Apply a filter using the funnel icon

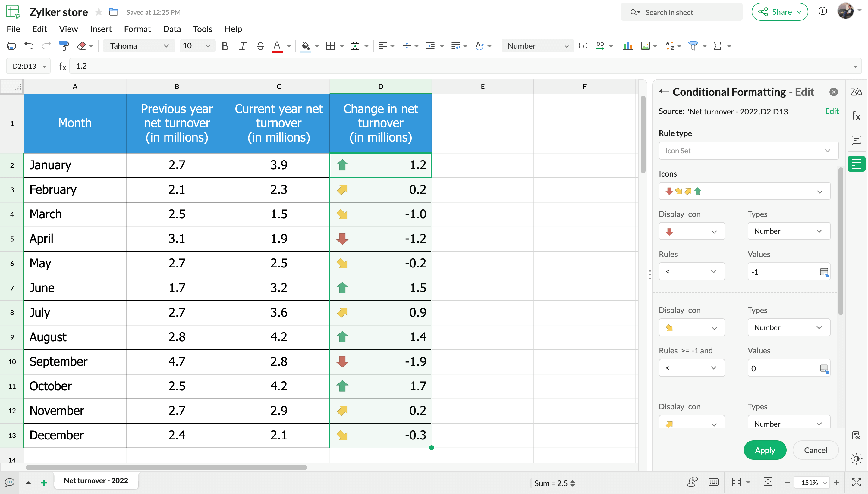click(x=693, y=46)
